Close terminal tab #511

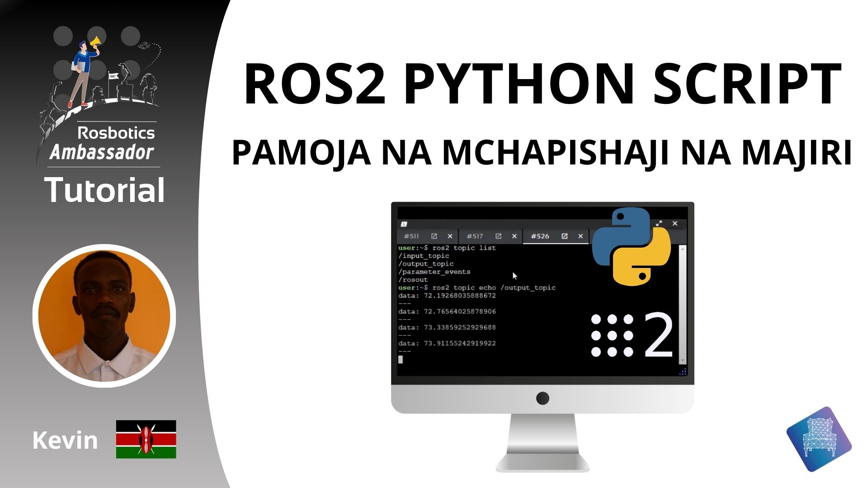coord(450,236)
